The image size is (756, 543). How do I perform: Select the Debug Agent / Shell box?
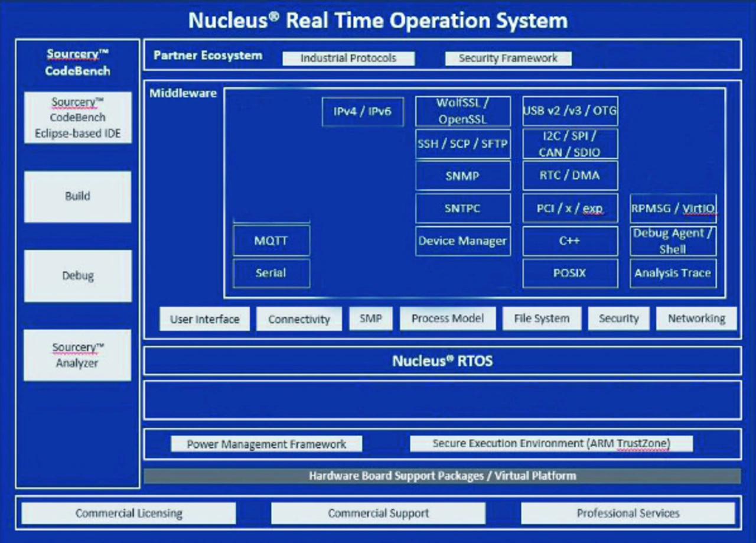[x=673, y=240]
